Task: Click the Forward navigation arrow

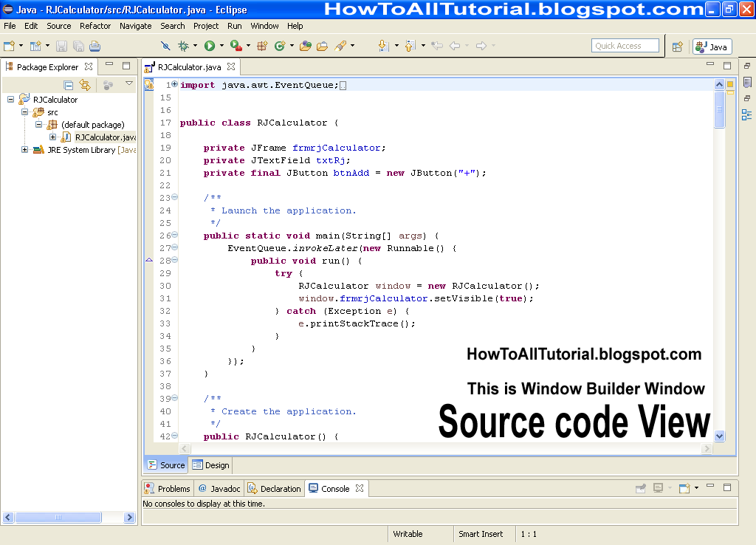Action: tap(481, 46)
